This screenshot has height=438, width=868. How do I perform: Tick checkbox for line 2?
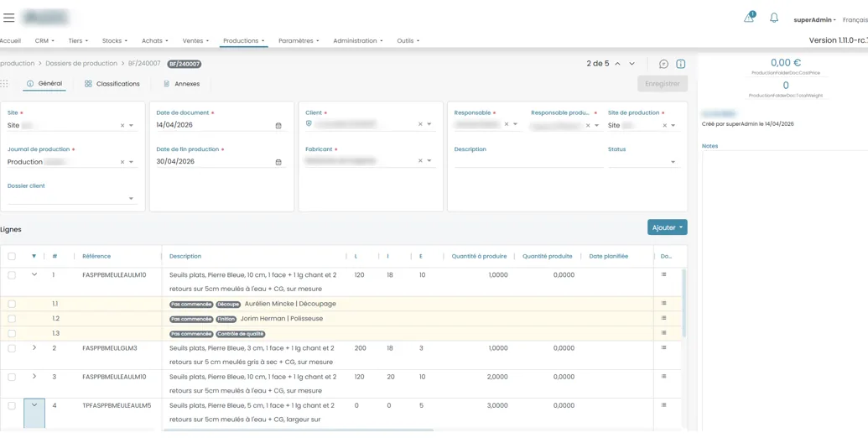pos(12,348)
